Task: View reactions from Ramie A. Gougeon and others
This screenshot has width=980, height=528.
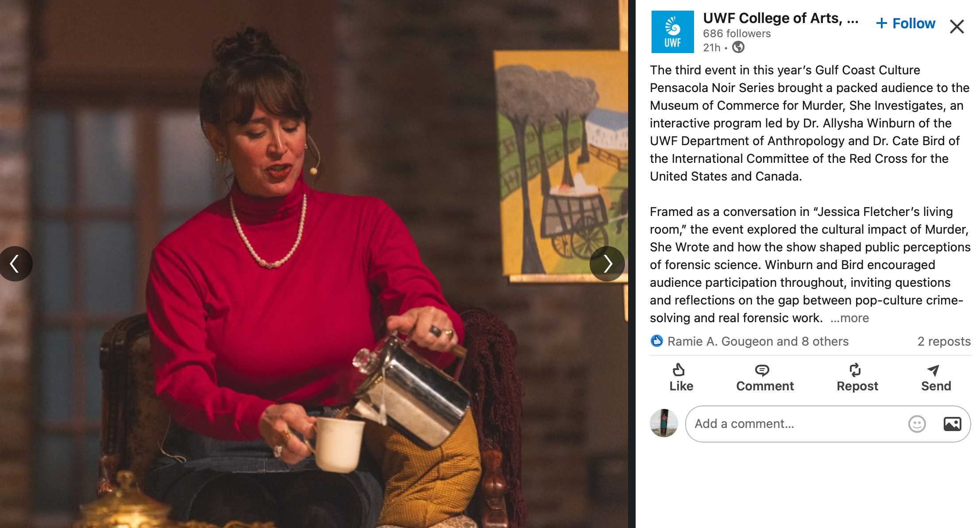Action: [758, 341]
